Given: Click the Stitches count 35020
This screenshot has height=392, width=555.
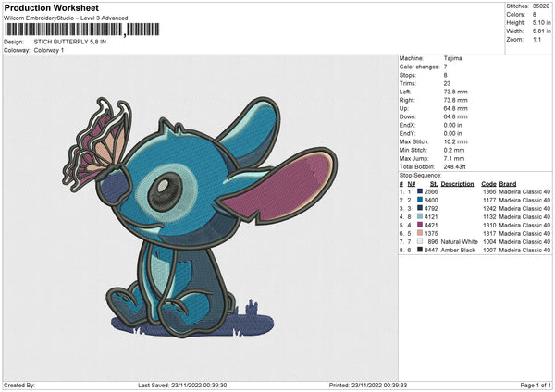Looking at the screenshot, I should [x=541, y=6].
